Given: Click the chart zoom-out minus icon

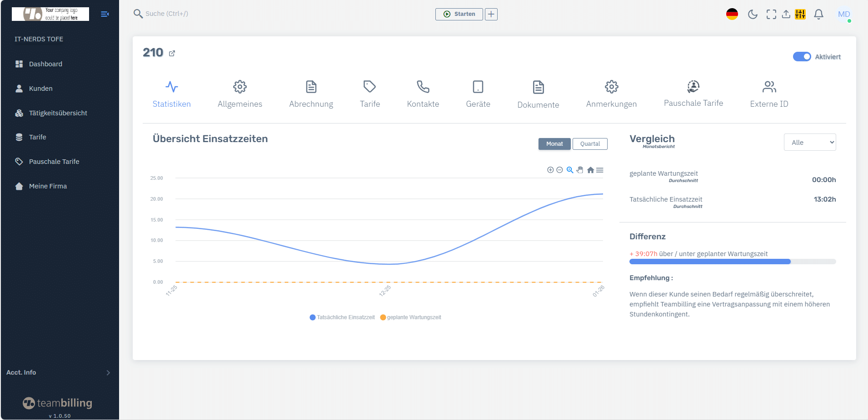Looking at the screenshot, I should click(560, 170).
